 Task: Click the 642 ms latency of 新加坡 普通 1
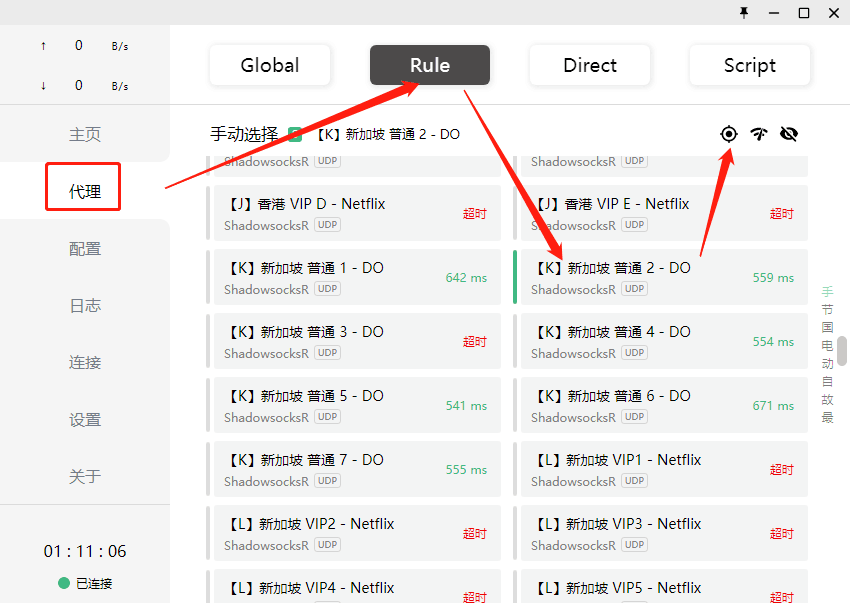[466, 277]
